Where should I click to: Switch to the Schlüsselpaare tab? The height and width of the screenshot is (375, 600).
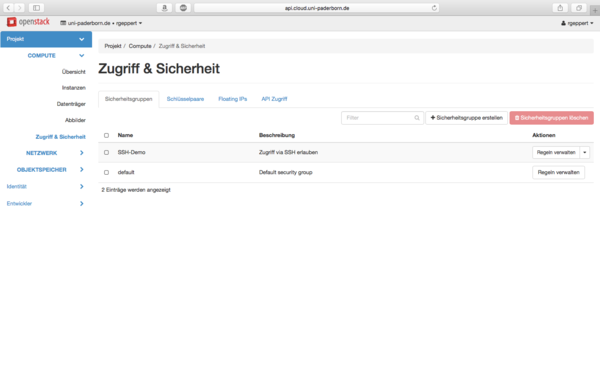coord(185,99)
